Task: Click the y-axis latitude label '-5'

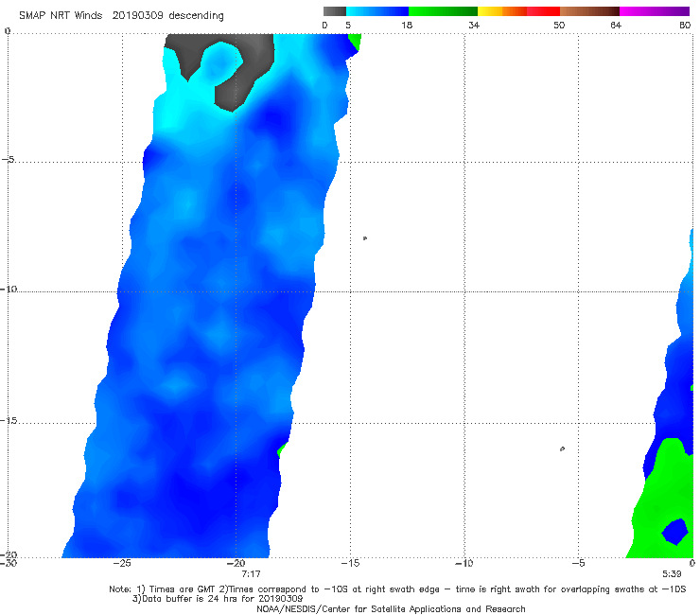Action: pos(8,160)
